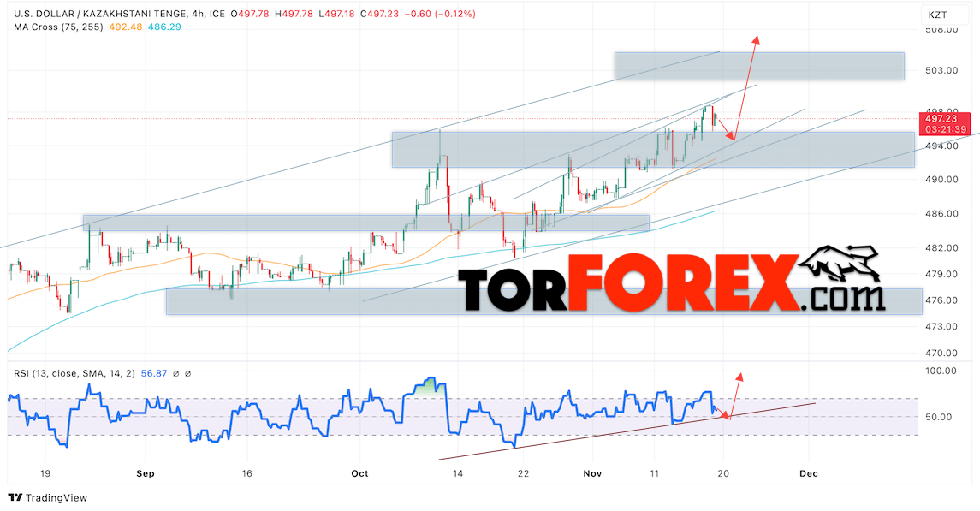Image resolution: width=980 pixels, height=511 pixels.
Task: Click the 476.00 price axis label
Action: (x=941, y=300)
